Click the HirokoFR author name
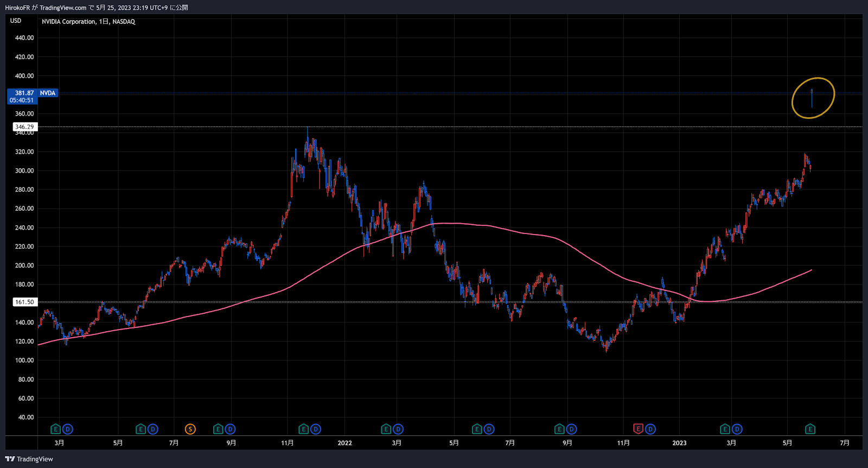The height and width of the screenshot is (468, 868). (17, 8)
